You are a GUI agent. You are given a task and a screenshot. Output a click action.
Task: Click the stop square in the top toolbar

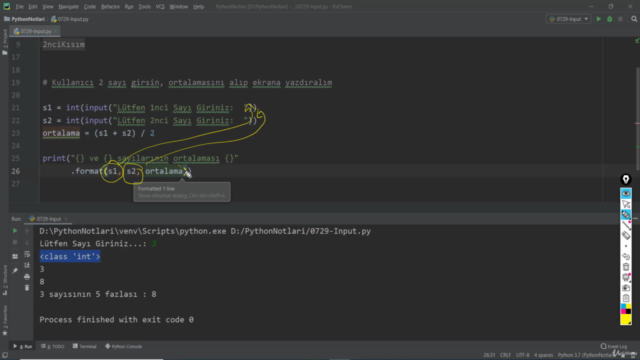click(620, 19)
